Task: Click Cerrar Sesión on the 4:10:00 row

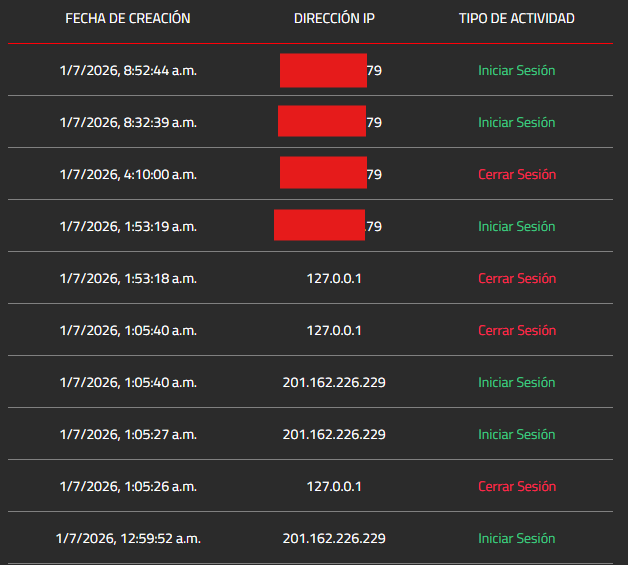Action: (x=517, y=175)
